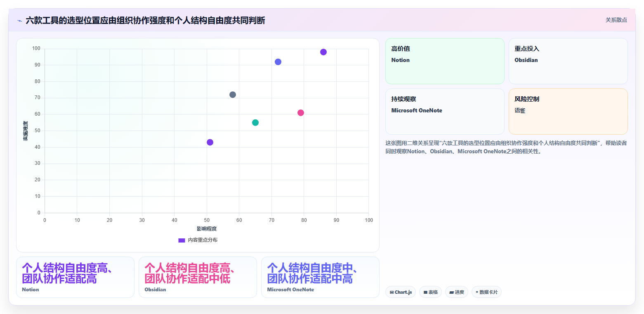Click the 进度 chip icon
Viewport: 644px width, 314px height.
click(x=451, y=292)
